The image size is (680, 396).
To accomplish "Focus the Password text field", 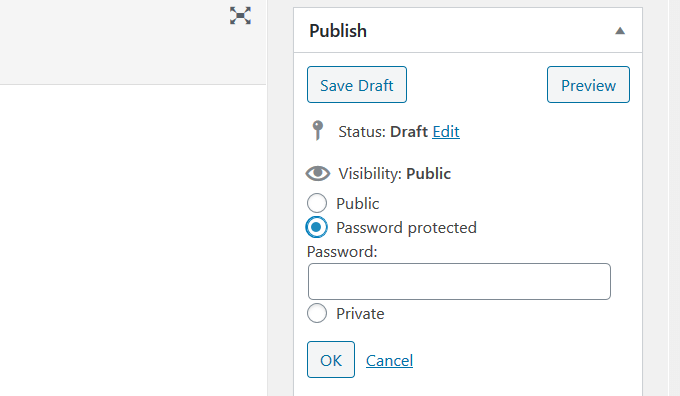I will point(459,281).
